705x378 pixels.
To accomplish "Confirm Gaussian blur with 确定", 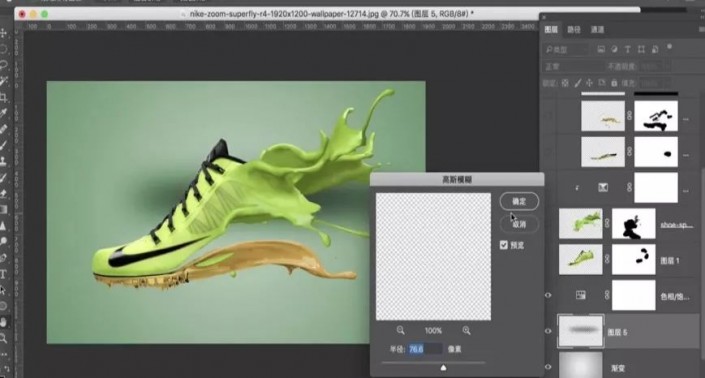I will coord(519,201).
